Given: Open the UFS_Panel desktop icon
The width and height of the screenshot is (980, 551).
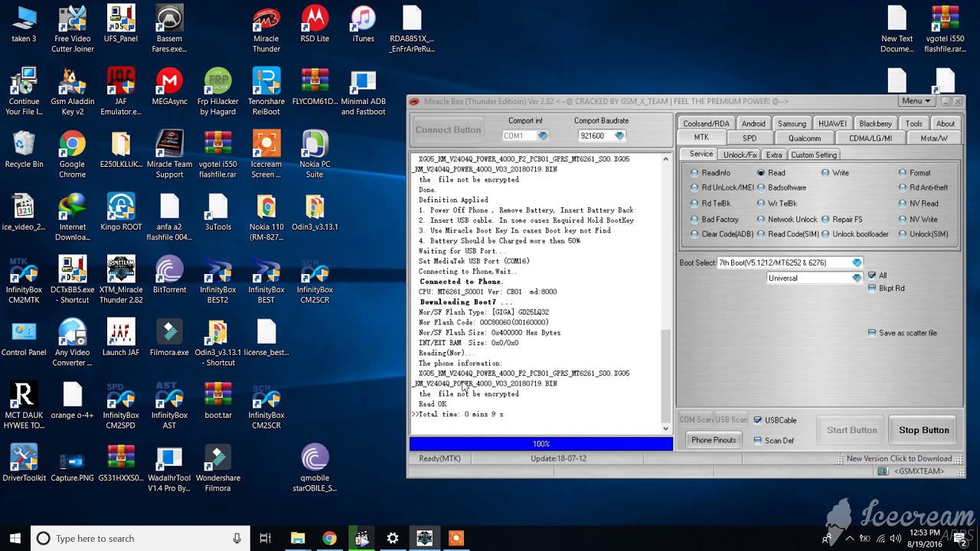Looking at the screenshot, I should pyautogui.click(x=121, y=24).
